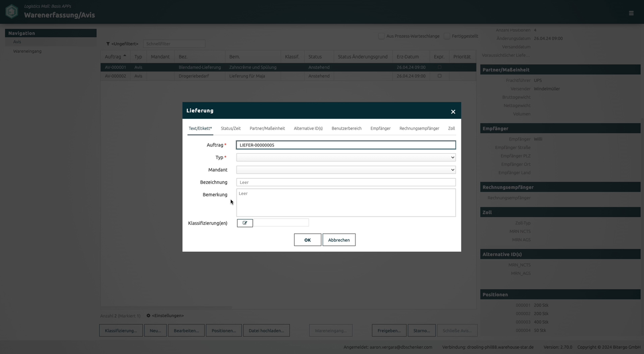The image size is (644, 354).
Task: Sort by the Klassif. column header
Action: pos(292,57)
